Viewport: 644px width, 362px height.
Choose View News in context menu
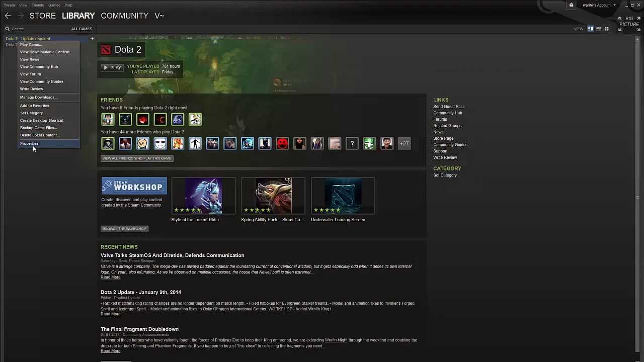pos(49,59)
